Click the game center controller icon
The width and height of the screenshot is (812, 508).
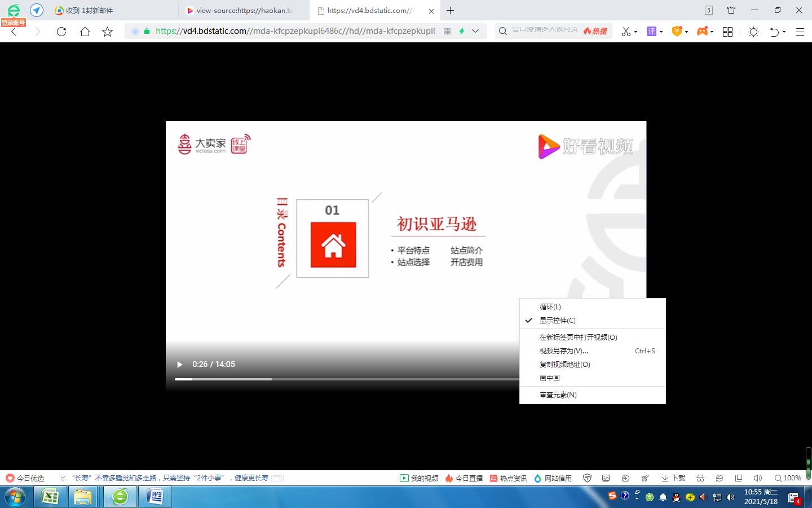click(x=703, y=32)
